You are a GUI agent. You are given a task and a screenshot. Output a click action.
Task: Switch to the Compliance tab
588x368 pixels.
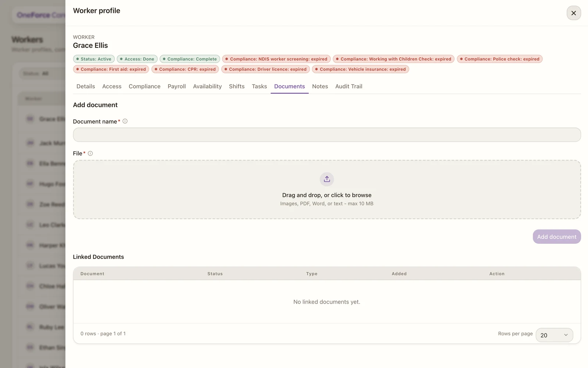(x=144, y=86)
